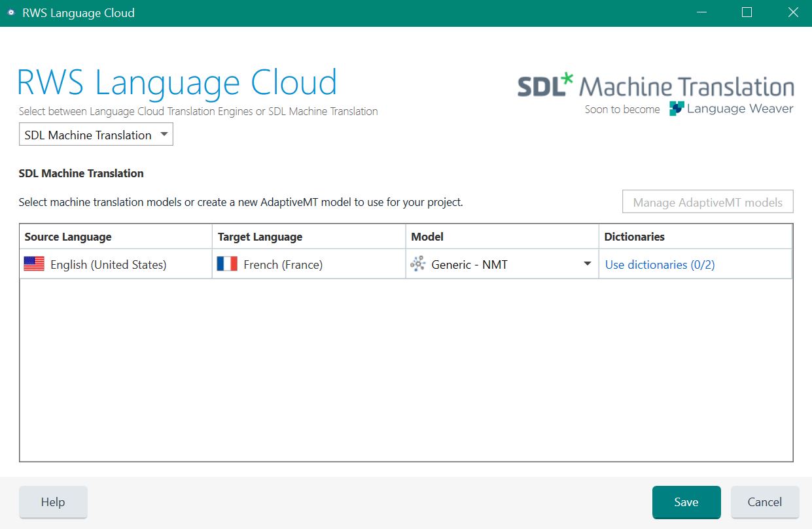Click the Manage AdaptiveMT models button
The image size is (812, 529).
(707, 202)
